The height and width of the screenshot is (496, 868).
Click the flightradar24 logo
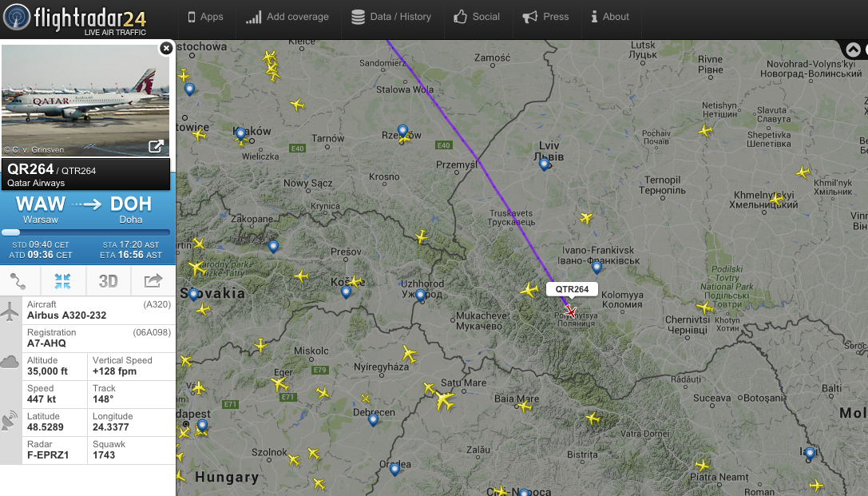(x=75, y=19)
